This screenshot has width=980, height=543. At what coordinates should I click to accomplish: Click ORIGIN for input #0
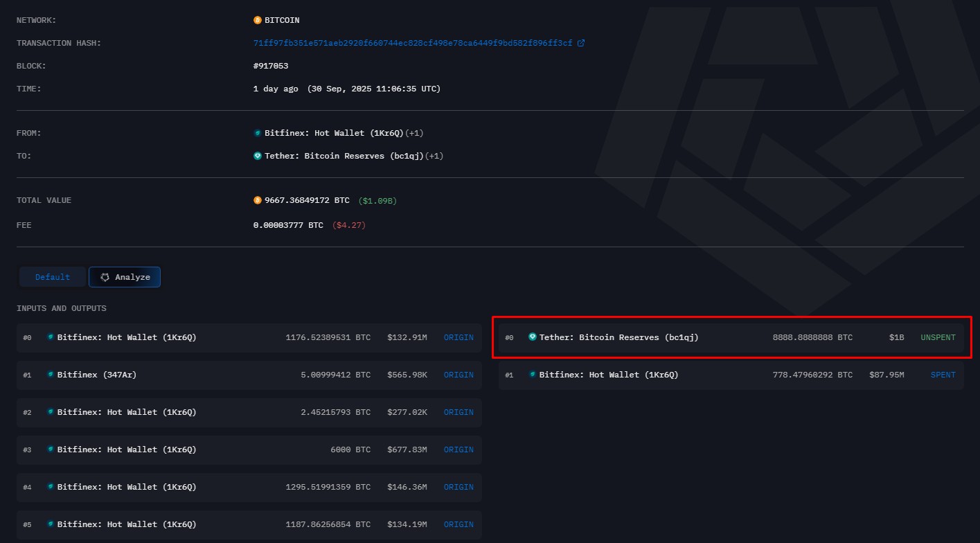(458, 337)
